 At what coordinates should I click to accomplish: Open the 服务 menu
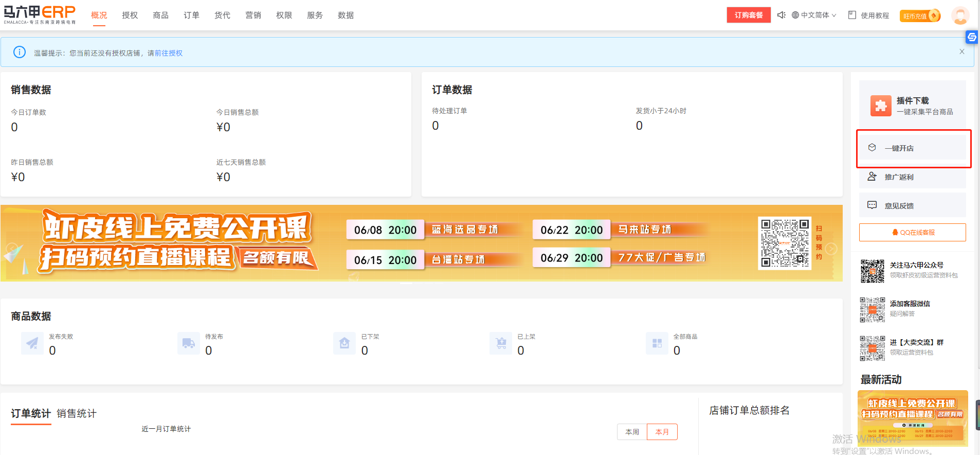pos(315,15)
